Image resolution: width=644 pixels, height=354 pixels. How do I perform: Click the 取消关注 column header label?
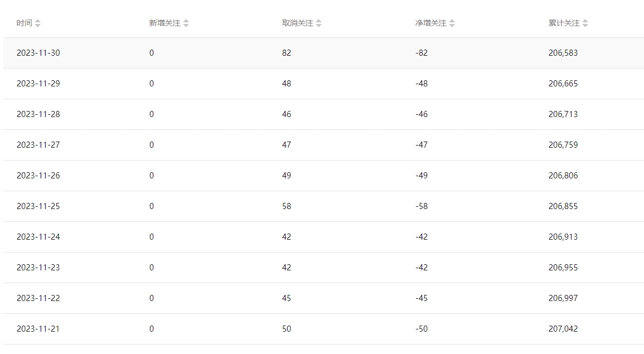[297, 23]
